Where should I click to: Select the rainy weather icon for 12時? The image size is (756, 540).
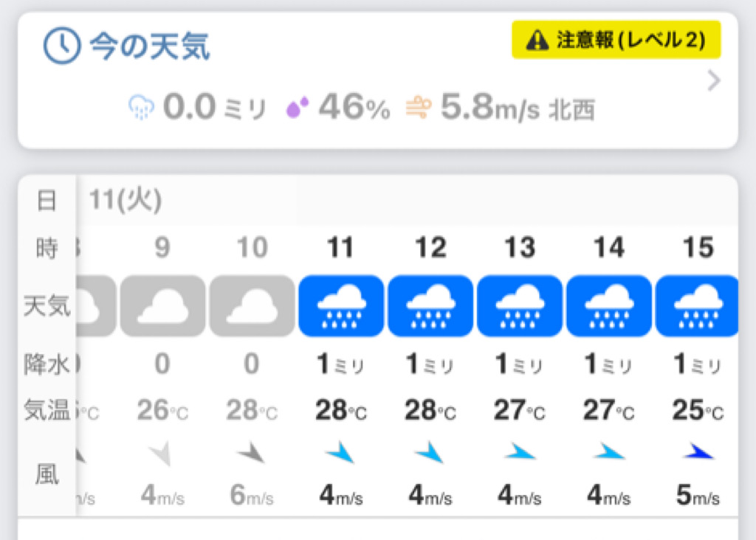pyautogui.click(x=430, y=306)
